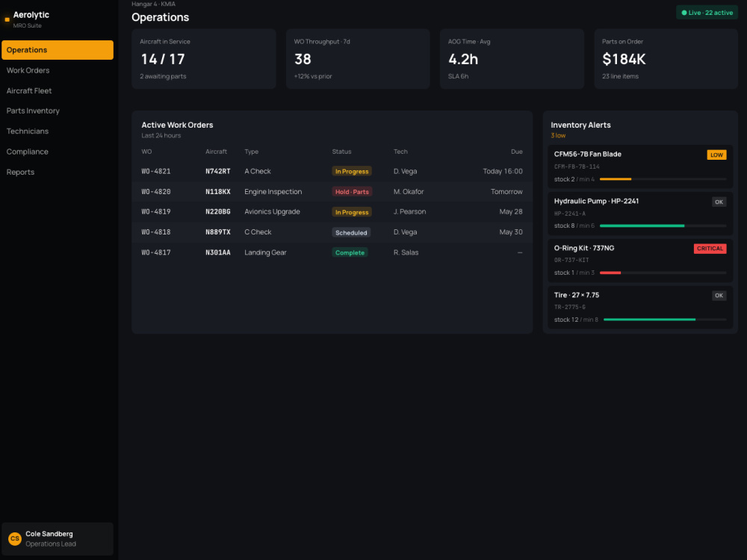Click aircraft tail number N301AA
Viewport: 747px width, 560px height.
217,252
